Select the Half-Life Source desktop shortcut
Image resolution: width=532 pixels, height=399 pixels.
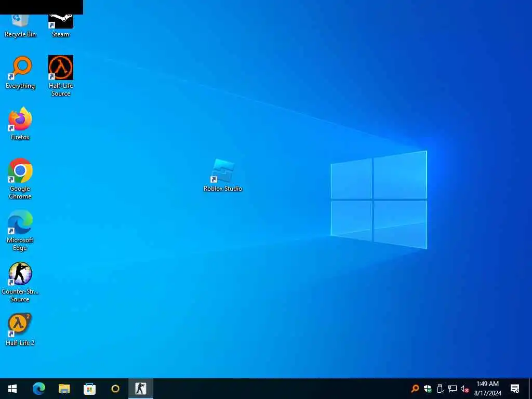pos(61,76)
